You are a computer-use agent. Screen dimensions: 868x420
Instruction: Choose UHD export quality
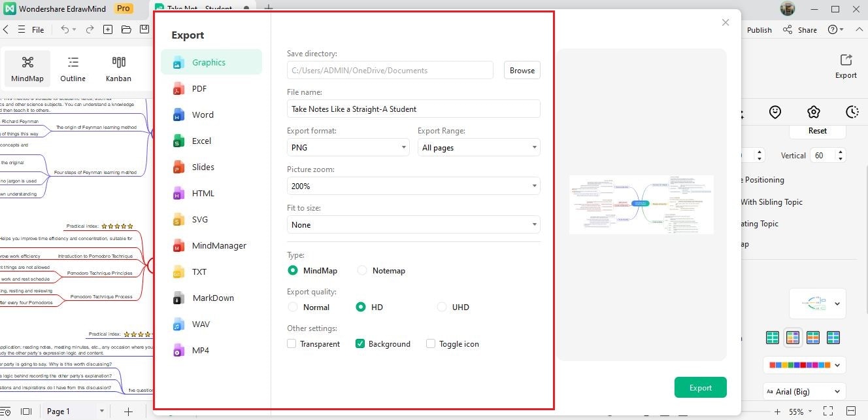442,307
